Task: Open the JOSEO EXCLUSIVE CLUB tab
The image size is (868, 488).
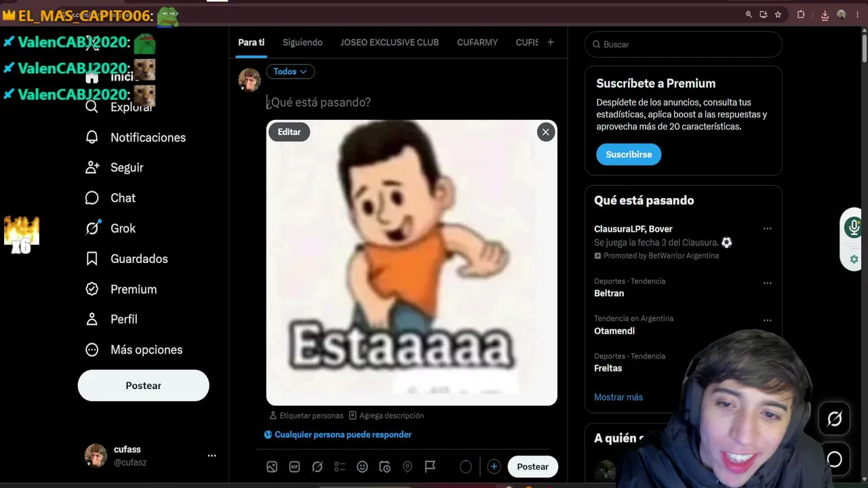Action: tap(389, 42)
